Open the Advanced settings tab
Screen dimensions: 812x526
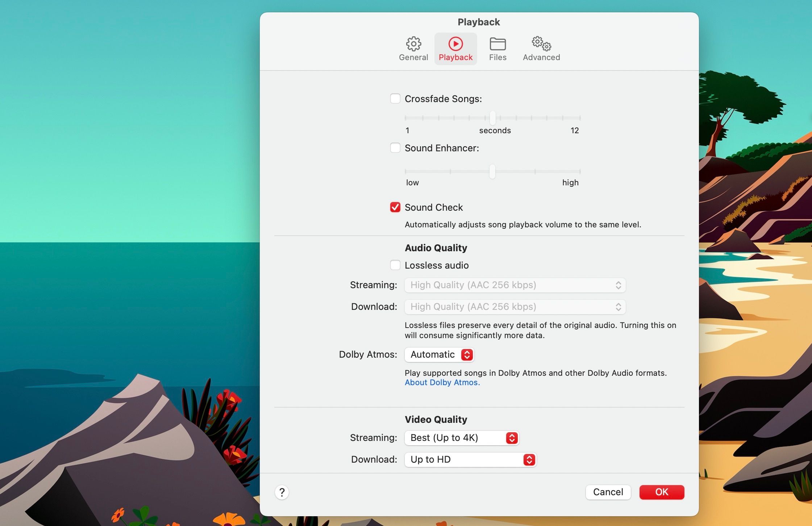541,49
